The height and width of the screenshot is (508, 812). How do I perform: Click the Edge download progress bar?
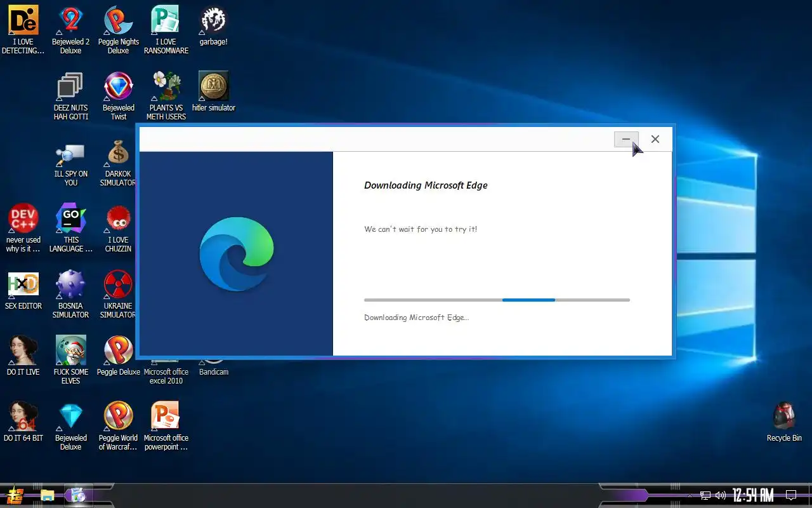coord(497,300)
